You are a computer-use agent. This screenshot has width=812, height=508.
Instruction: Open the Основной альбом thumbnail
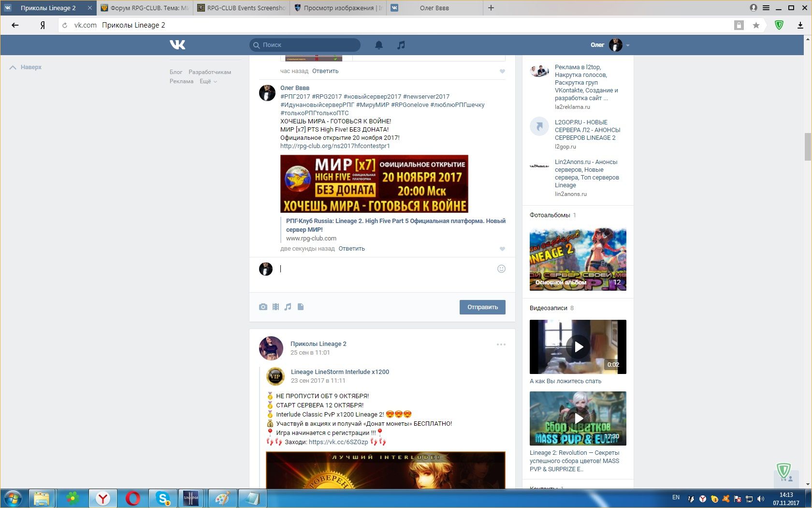[578, 259]
